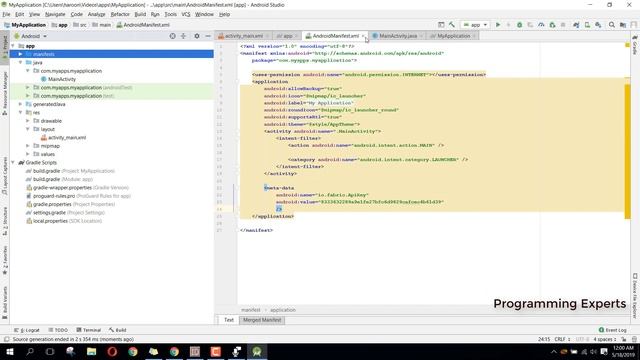Screen dimensions: 640x360
Task: Open the profiler gauge icon in toolbar
Action: 541,25
